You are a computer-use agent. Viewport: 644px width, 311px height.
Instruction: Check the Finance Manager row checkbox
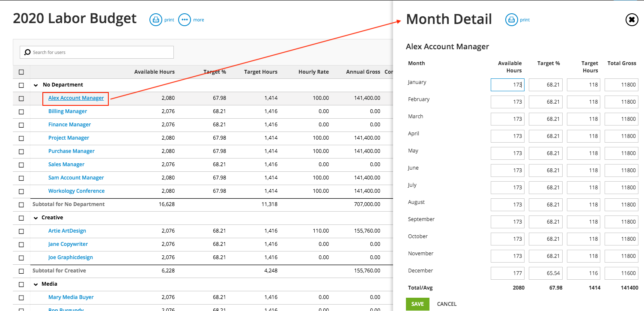(x=21, y=125)
